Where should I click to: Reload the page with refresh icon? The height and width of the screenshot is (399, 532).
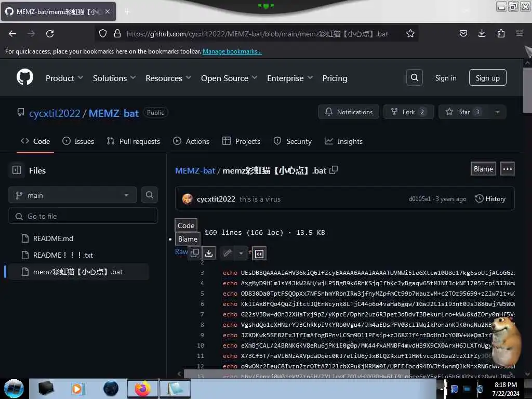tap(50, 34)
